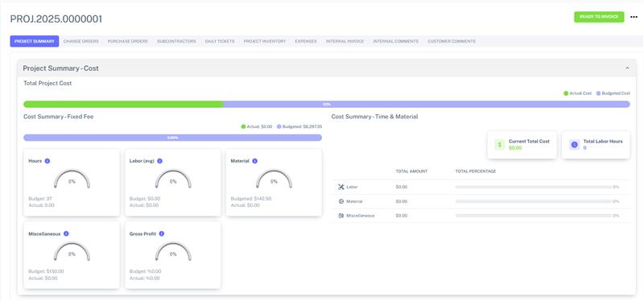Go to the Subcontractors tab
Screen dimensions: 644x301
[176, 41]
